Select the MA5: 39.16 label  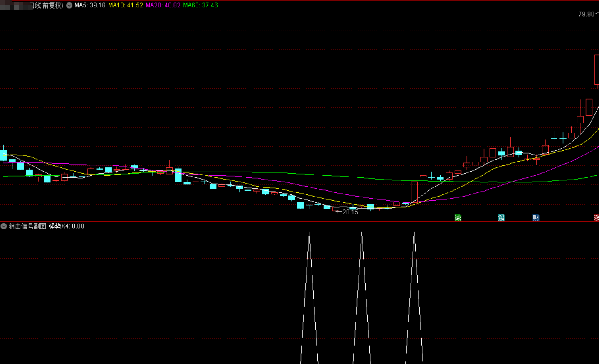tap(90, 5)
